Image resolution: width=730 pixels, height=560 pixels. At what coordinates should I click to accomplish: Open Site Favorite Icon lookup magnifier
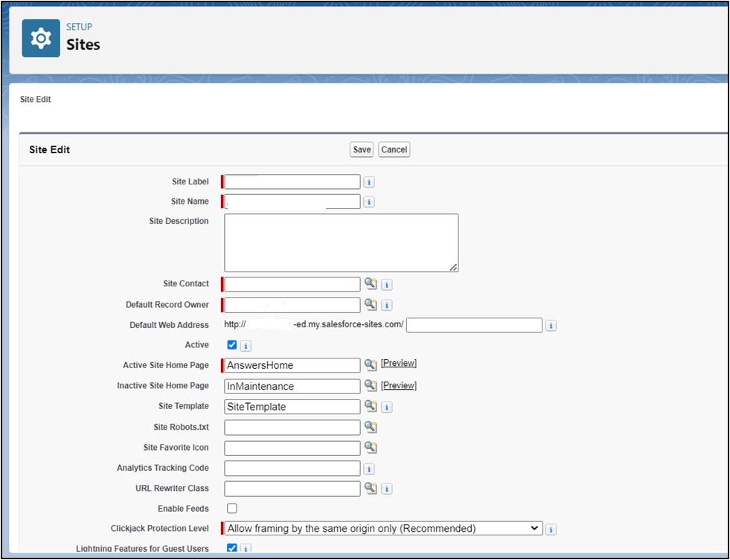tap(371, 448)
